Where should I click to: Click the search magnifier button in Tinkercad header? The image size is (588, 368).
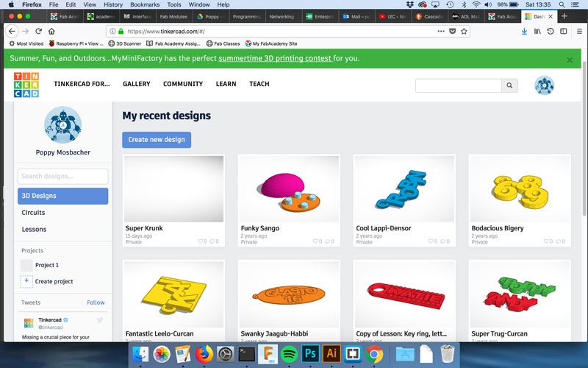point(509,85)
